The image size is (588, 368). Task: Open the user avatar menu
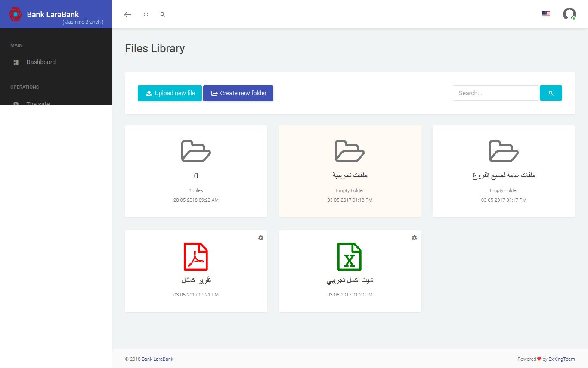click(569, 14)
